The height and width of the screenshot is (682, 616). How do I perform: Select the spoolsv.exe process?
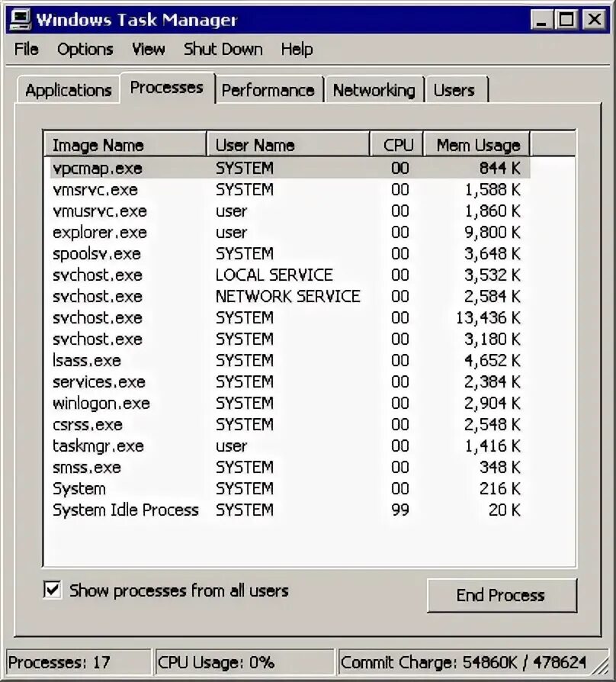point(290,253)
